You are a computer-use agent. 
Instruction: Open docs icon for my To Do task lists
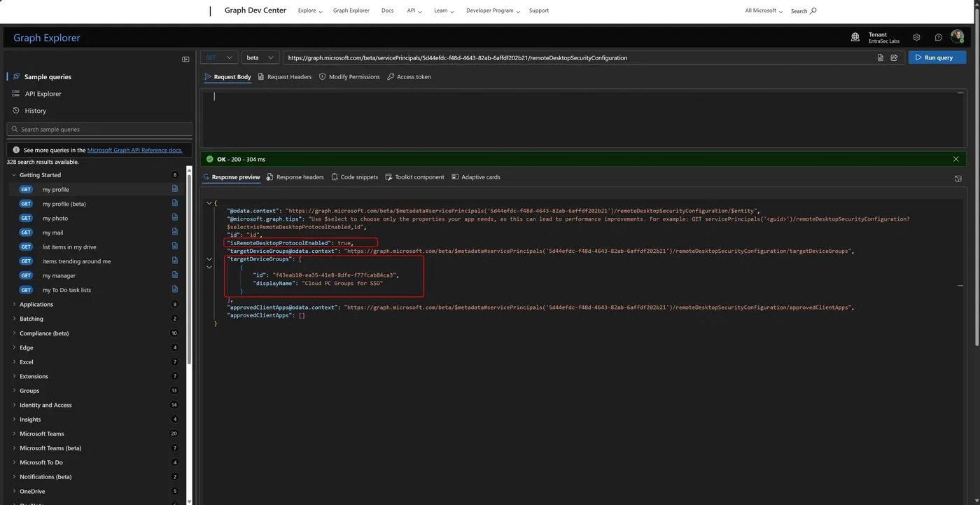(x=175, y=290)
